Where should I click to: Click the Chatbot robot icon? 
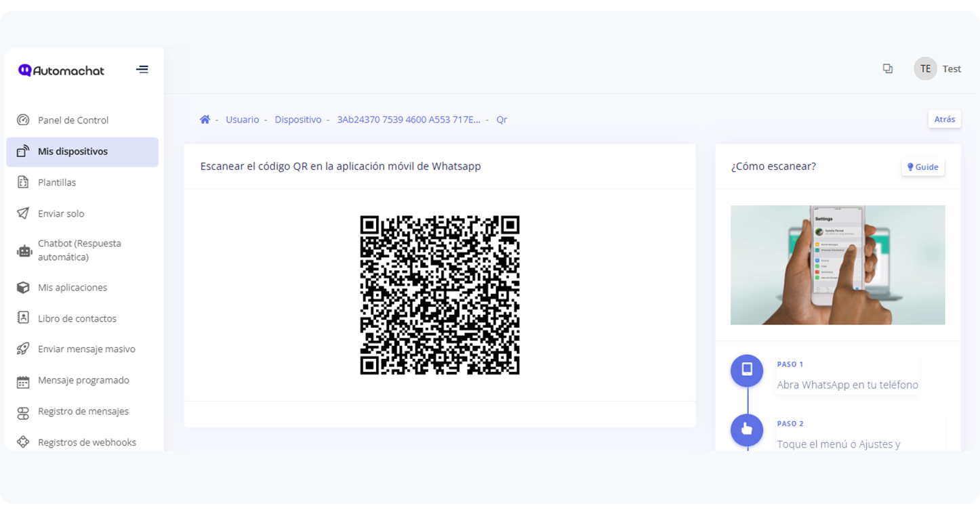coord(24,251)
